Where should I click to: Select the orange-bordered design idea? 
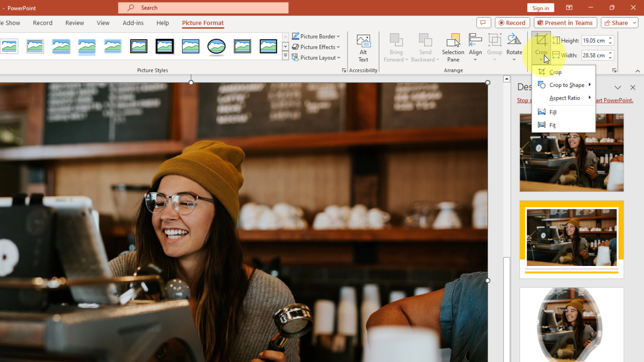(572, 239)
